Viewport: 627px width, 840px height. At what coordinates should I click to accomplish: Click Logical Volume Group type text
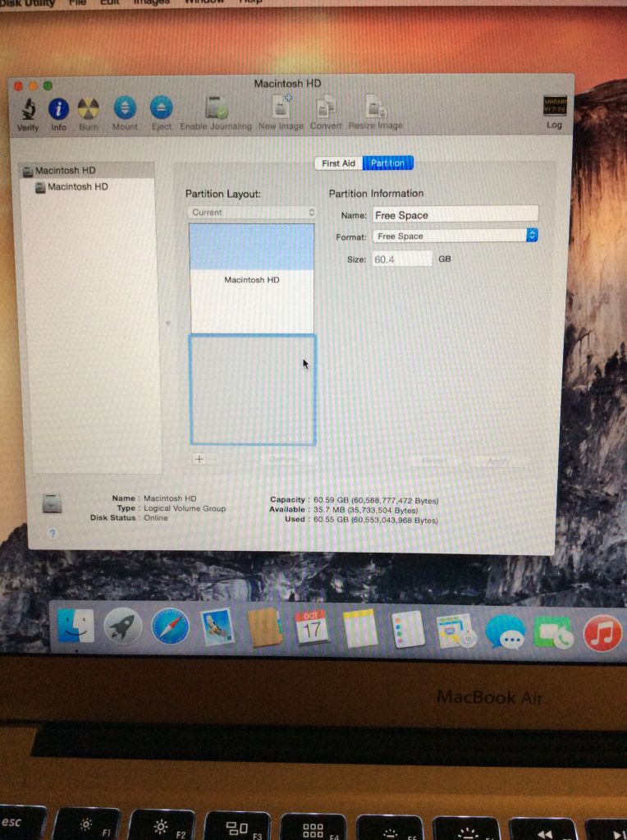click(x=185, y=508)
